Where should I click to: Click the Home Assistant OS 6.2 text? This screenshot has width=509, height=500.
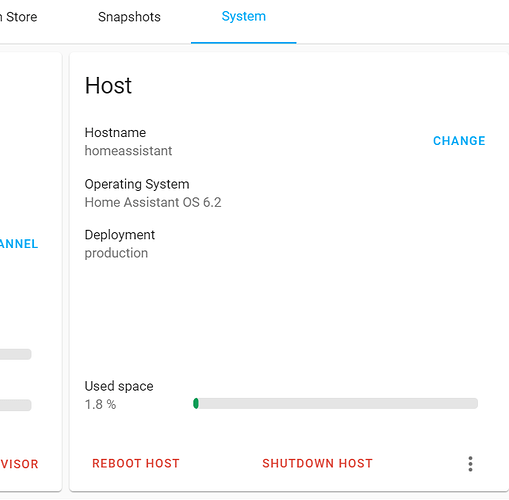[x=153, y=202]
